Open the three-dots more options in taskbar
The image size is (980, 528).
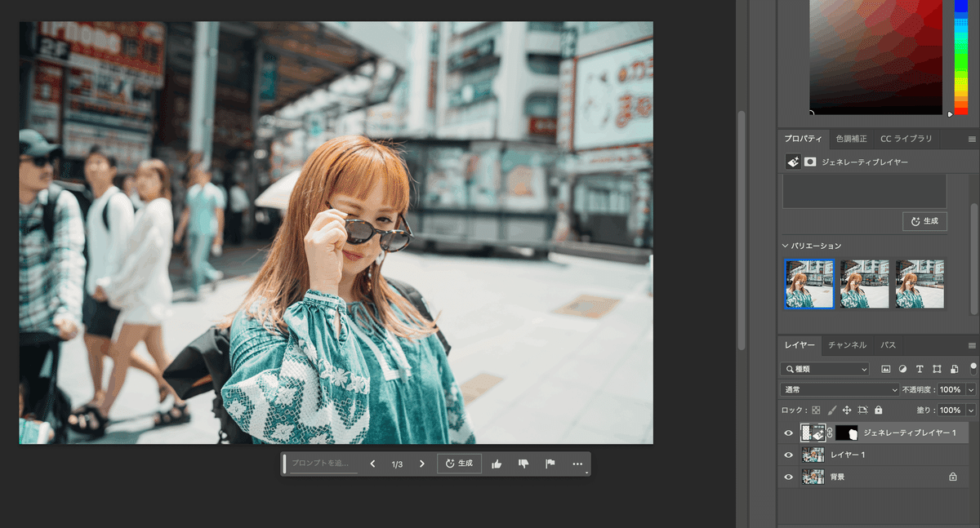click(x=577, y=464)
